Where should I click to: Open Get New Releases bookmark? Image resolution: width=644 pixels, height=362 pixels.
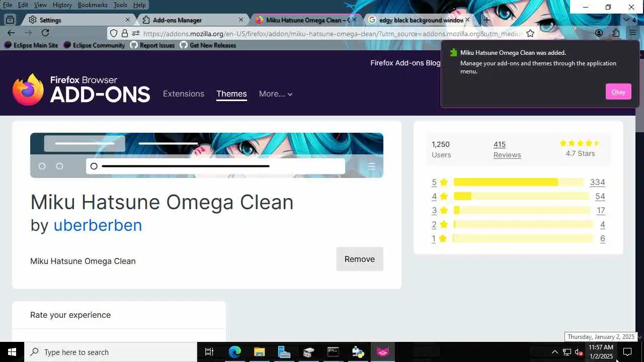click(208, 45)
